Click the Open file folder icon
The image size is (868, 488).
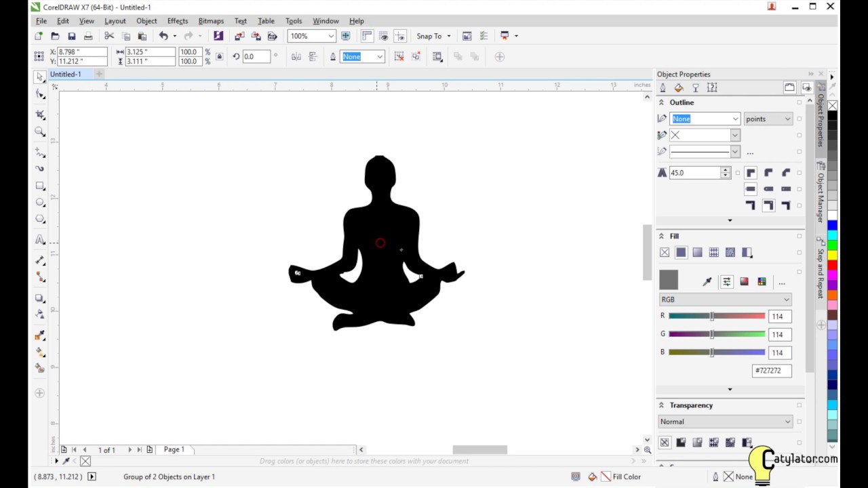[x=55, y=36]
